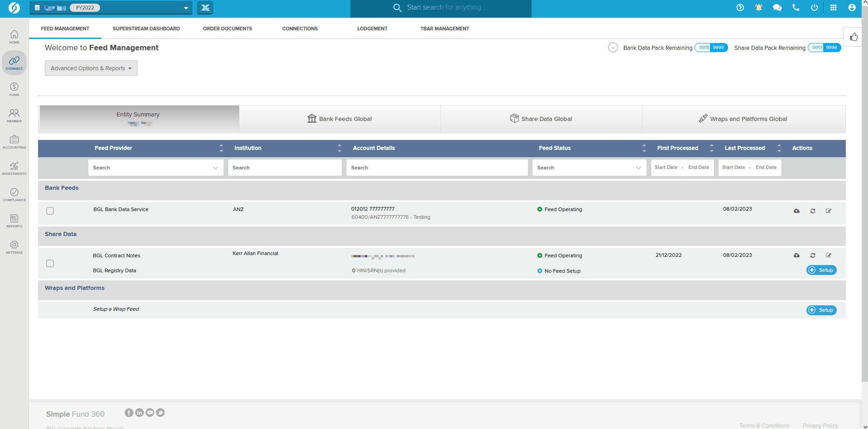Viewport: 868px width, 429px height.
Task: Open Compliance in the sidebar
Action: [x=14, y=194]
